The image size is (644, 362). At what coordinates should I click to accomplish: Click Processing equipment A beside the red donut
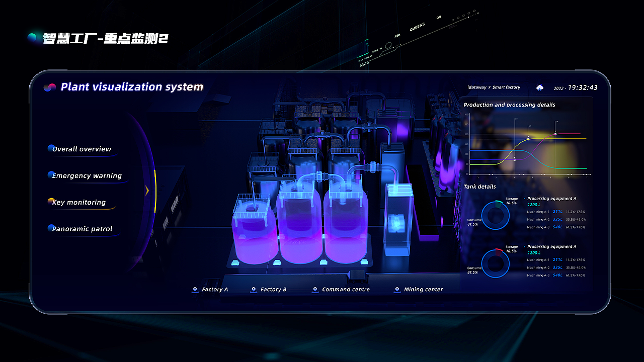tap(551, 247)
